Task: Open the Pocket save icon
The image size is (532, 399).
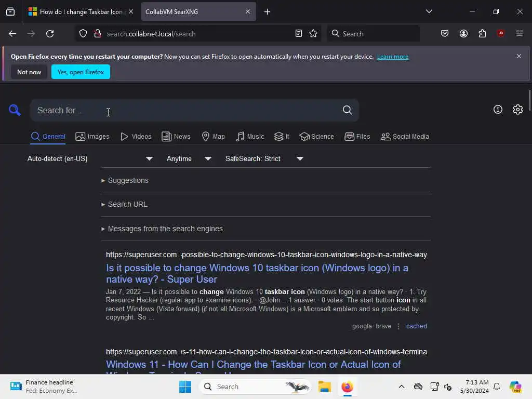Action: [445, 33]
